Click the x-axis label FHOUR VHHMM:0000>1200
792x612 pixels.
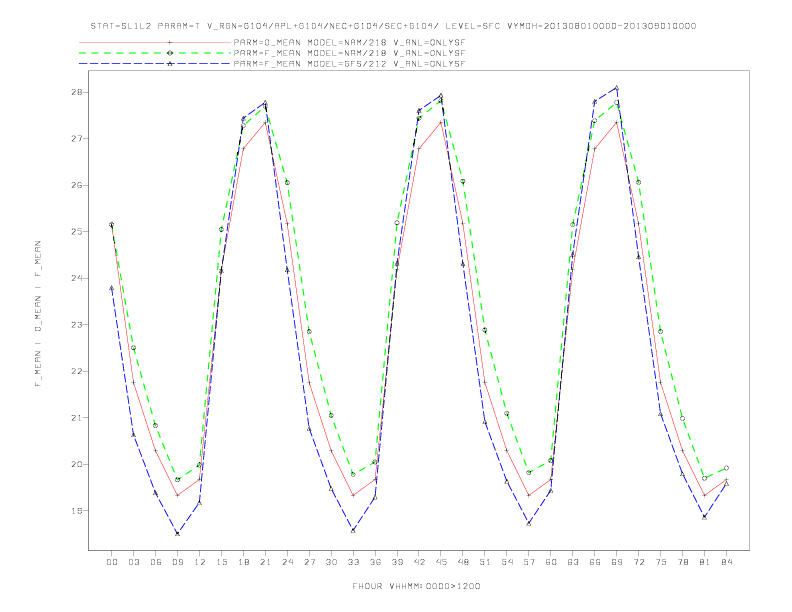click(x=416, y=586)
